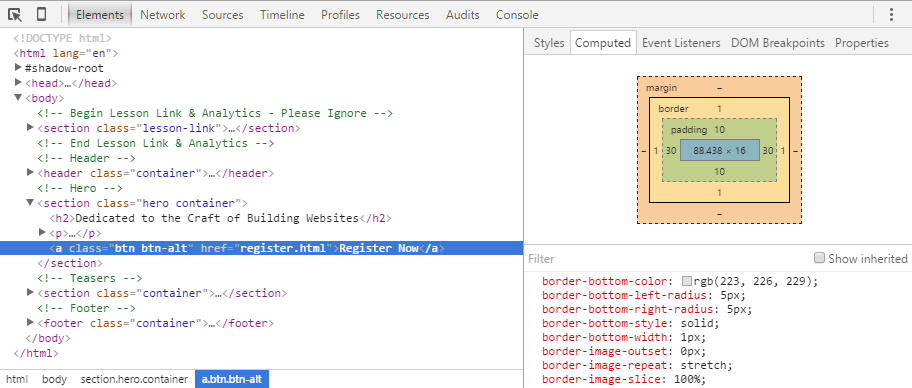
Task: Select the Footer comment line
Action: [87, 308]
